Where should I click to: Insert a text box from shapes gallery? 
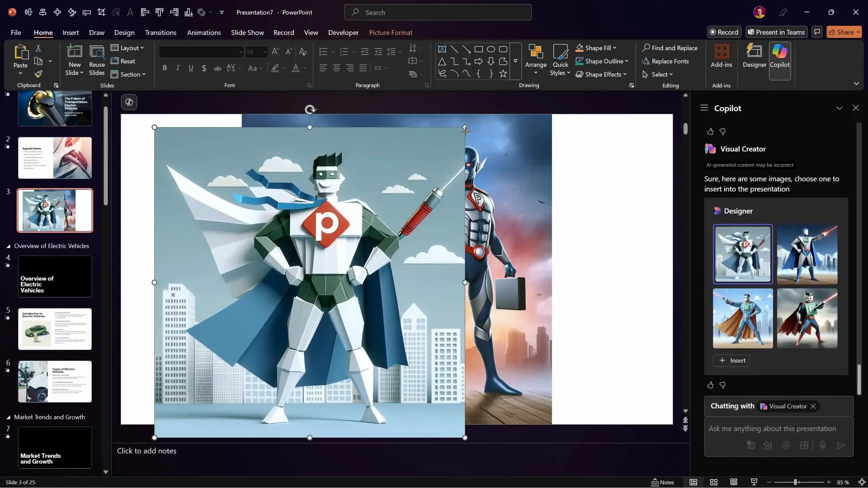click(442, 49)
